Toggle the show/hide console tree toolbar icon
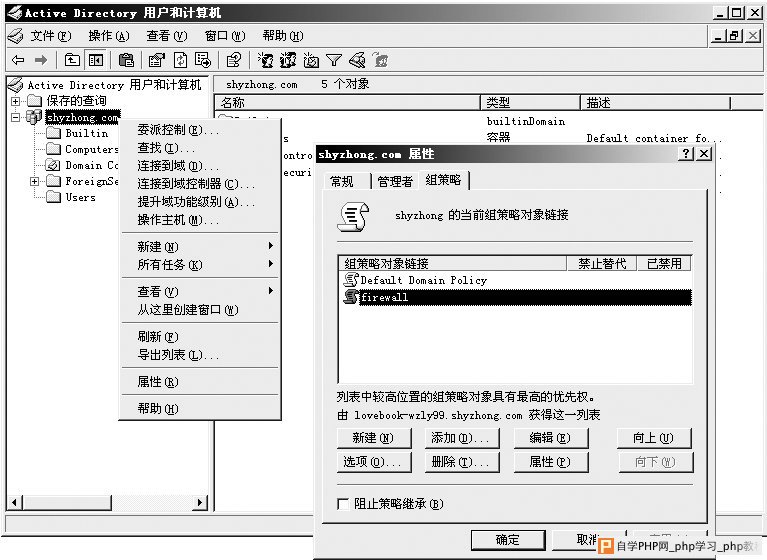The width and height of the screenshot is (767, 560). (95, 60)
